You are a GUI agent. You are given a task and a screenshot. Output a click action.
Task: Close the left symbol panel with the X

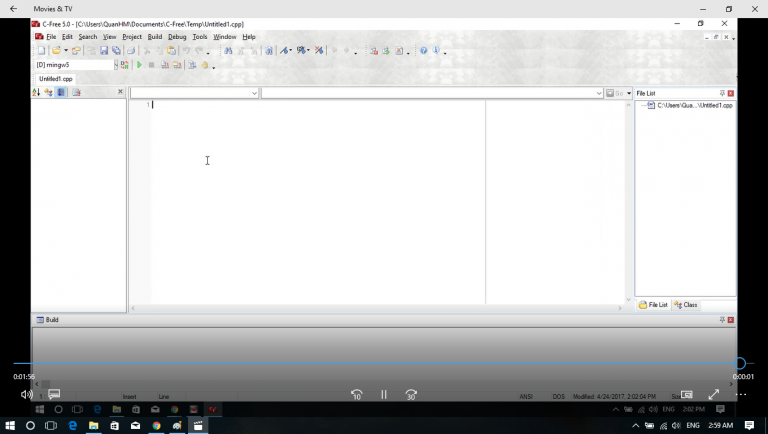(x=120, y=92)
